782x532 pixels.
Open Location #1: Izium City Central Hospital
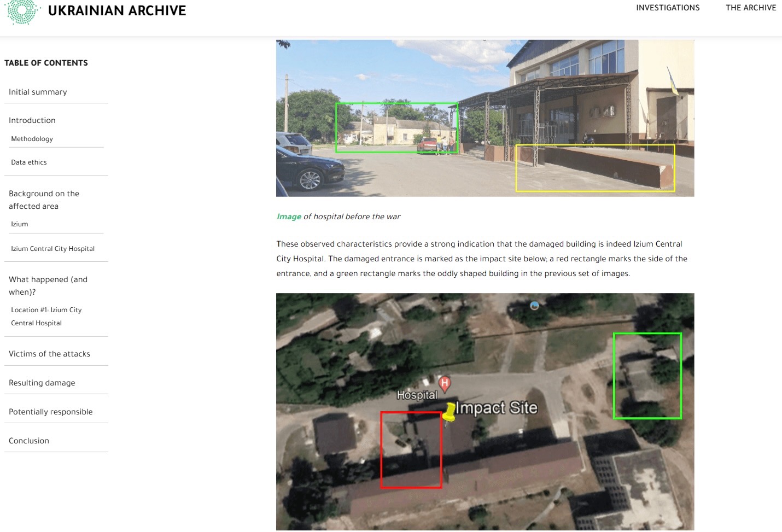pyautogui.click(x=46, y=317)
